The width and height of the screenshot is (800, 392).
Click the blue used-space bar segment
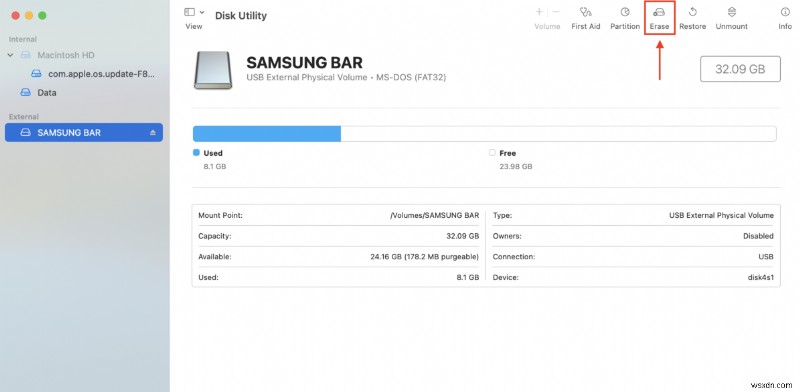(x=267, y=134)
